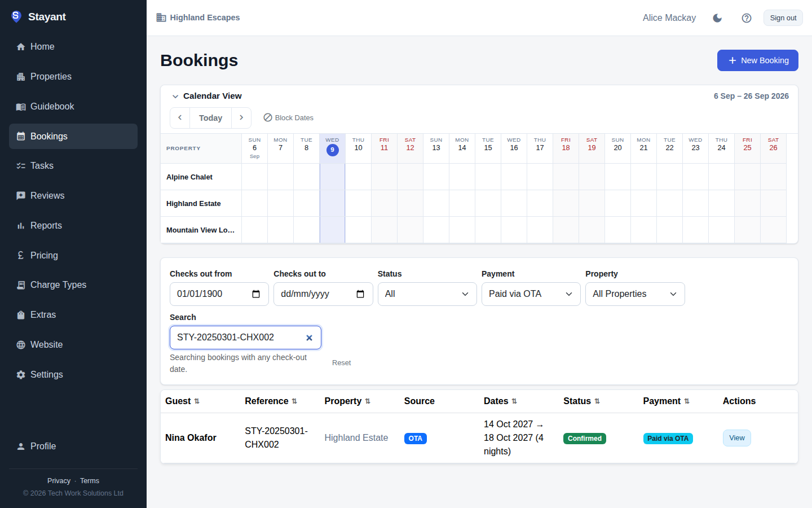Focus the booking Search input field
Screen dimensions: 812x508
[x=245, y=338]
